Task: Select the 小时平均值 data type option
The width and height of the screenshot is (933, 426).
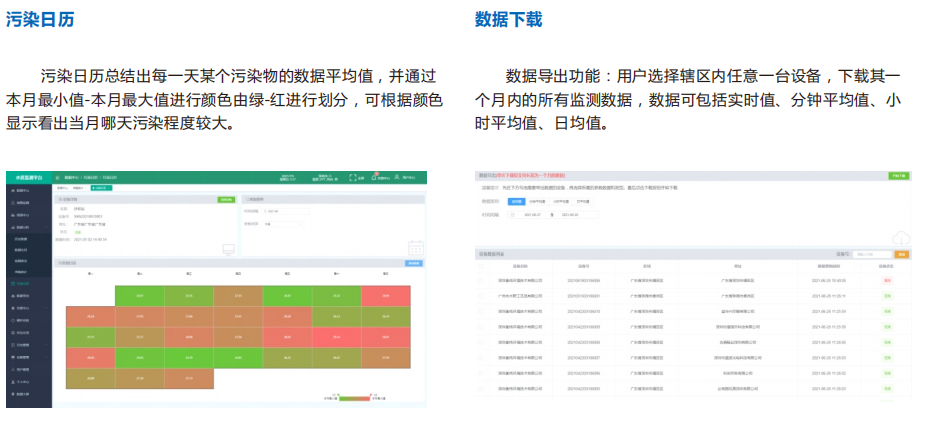Action: [x=561, y=201]
